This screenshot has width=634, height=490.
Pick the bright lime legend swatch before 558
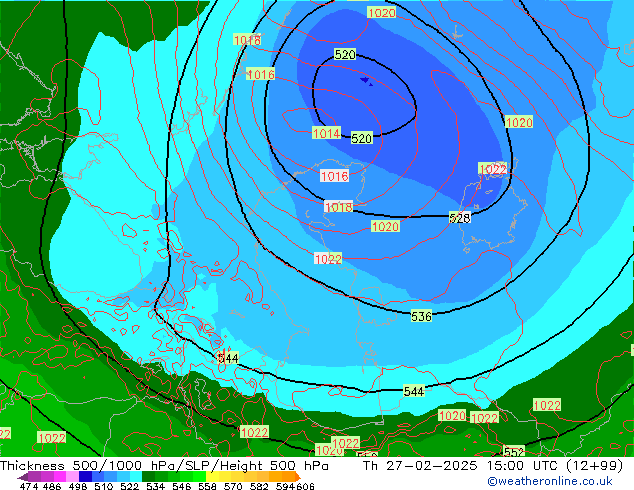coord(200,476)
